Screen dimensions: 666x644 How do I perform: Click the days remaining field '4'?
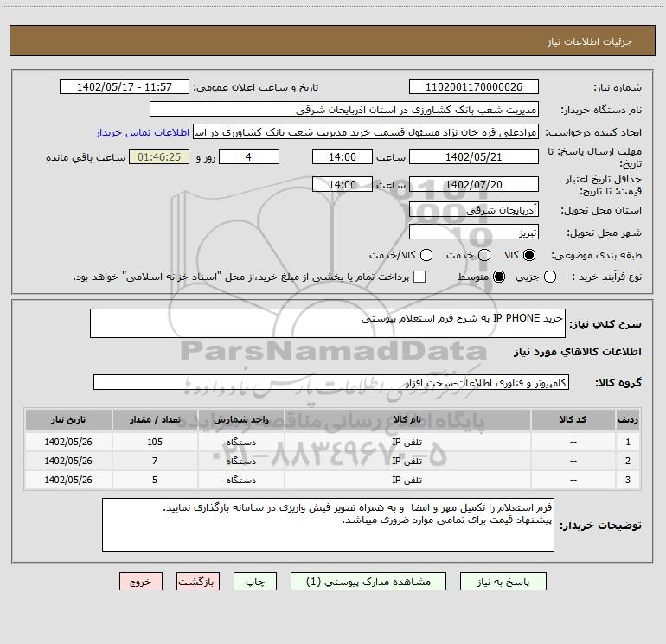249,156
